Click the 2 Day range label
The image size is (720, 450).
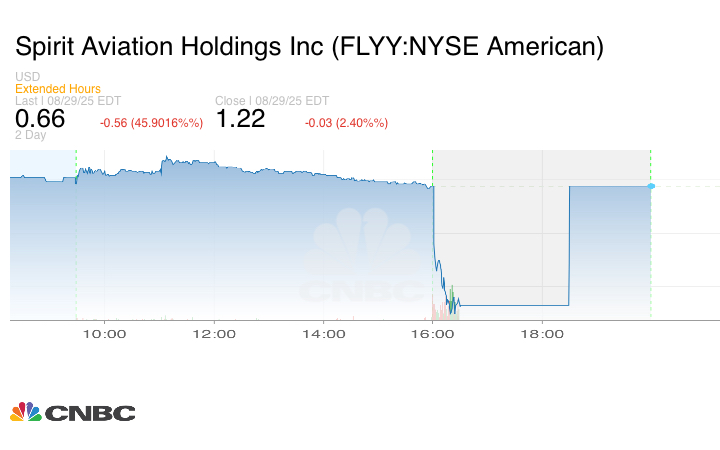(x=30, y=135)
